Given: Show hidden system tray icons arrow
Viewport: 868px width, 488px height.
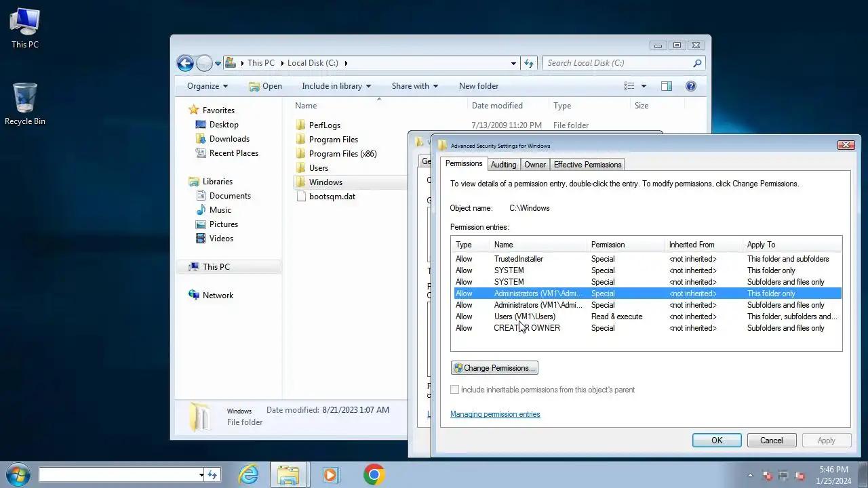Looking at the screenshot, I should coord(750,475).
